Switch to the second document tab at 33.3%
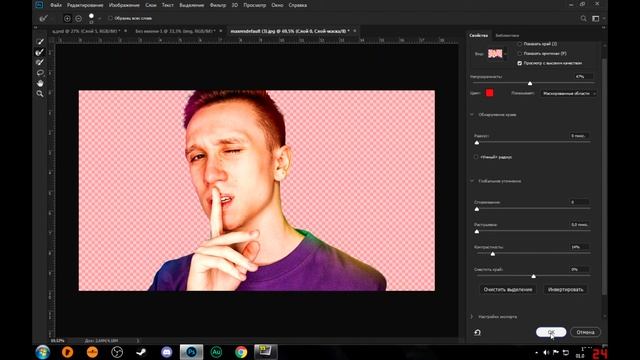Screen dimensions: 640x360 tap(175, 31)
